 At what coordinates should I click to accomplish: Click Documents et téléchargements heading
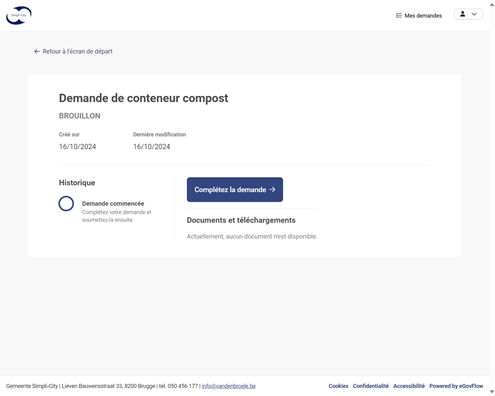pos(241,220)
